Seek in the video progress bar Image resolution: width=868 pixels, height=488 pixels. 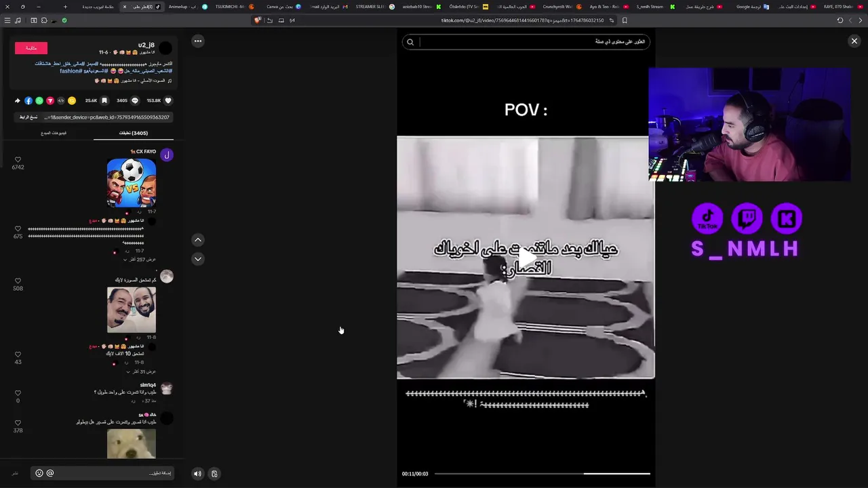pos(542,474)
